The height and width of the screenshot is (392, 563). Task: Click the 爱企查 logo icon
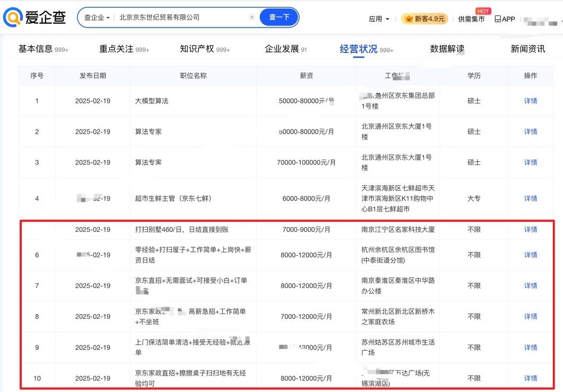(x=13, y=18)
